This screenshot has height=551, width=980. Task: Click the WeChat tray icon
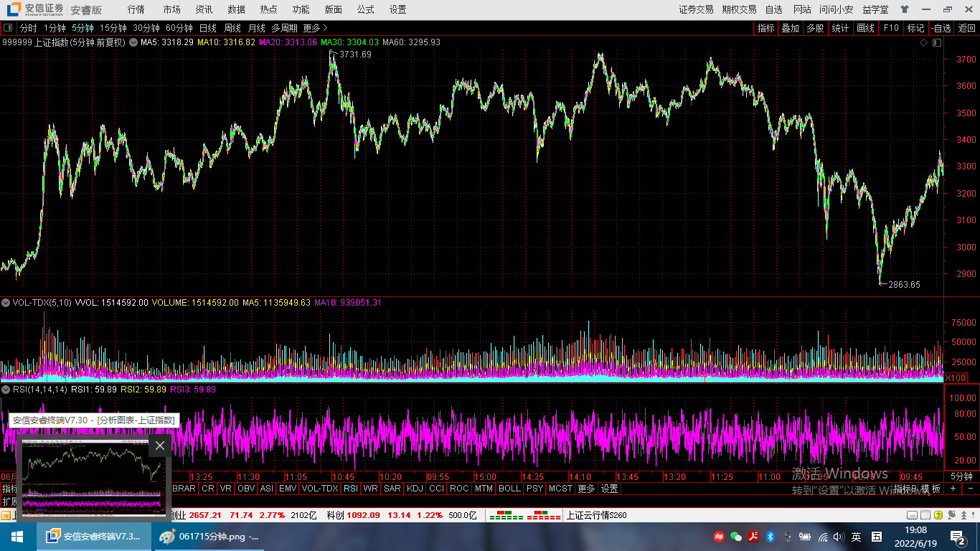735,537
